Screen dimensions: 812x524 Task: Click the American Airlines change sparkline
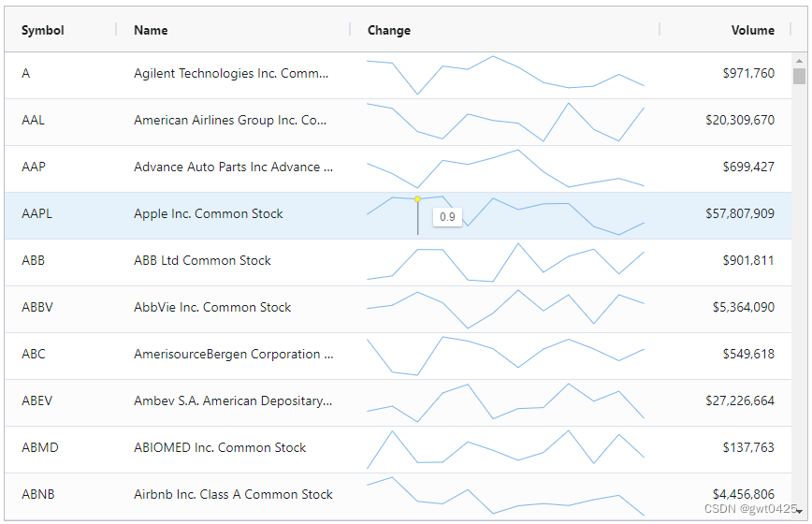[x=505, y=122]
